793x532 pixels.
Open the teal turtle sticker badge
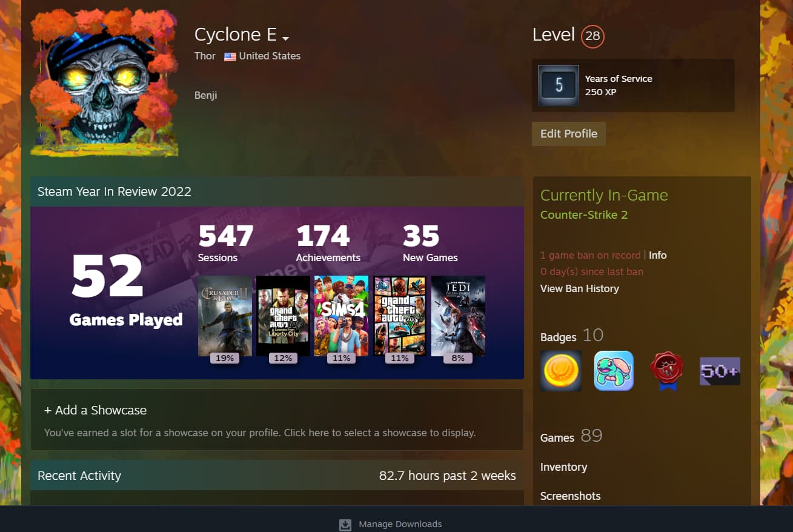(614, 370)
